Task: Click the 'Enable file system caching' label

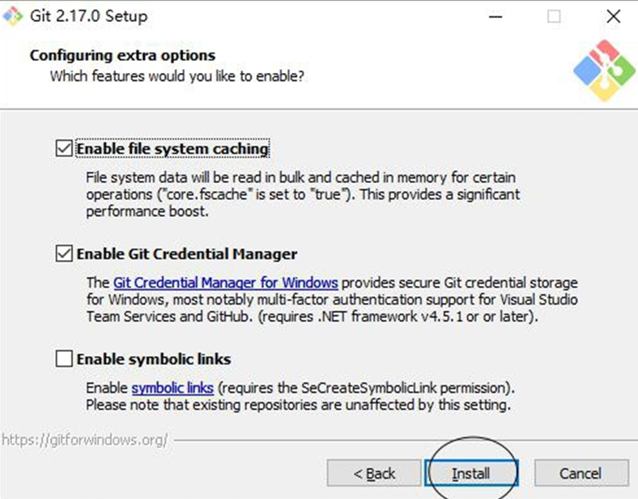Action: pos(173,149)
